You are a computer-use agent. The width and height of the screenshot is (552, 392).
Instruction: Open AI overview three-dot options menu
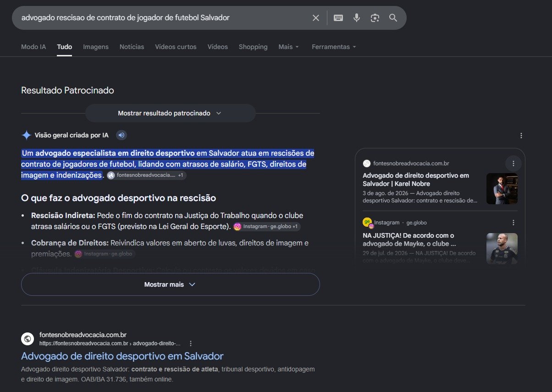pos(521,136)
